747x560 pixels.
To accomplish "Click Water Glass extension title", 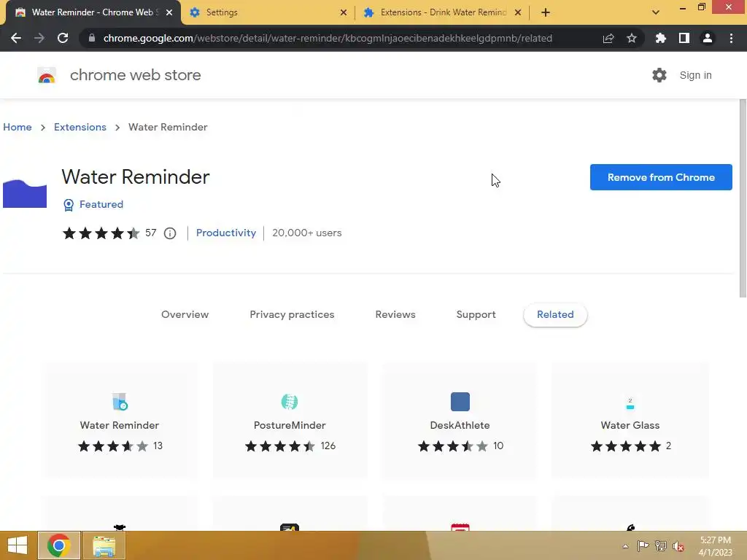I will [x=630, y=425].
